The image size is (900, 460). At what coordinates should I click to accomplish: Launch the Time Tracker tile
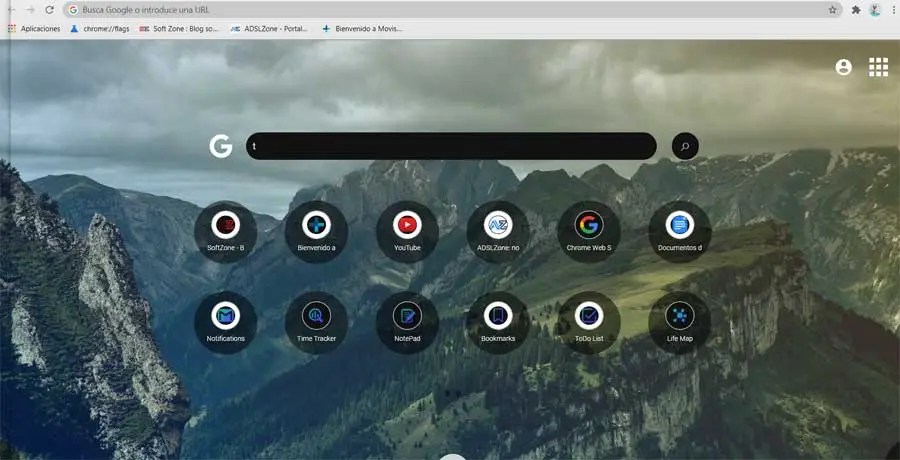pos(316,322)
